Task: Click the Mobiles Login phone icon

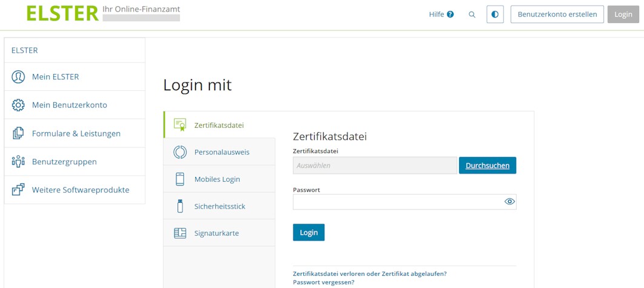Action: tap(180, 179)
